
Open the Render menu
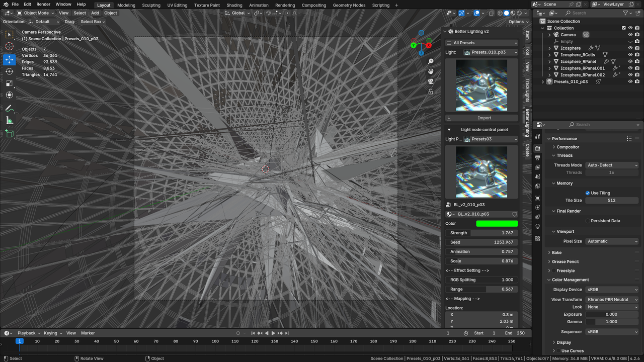43,5
